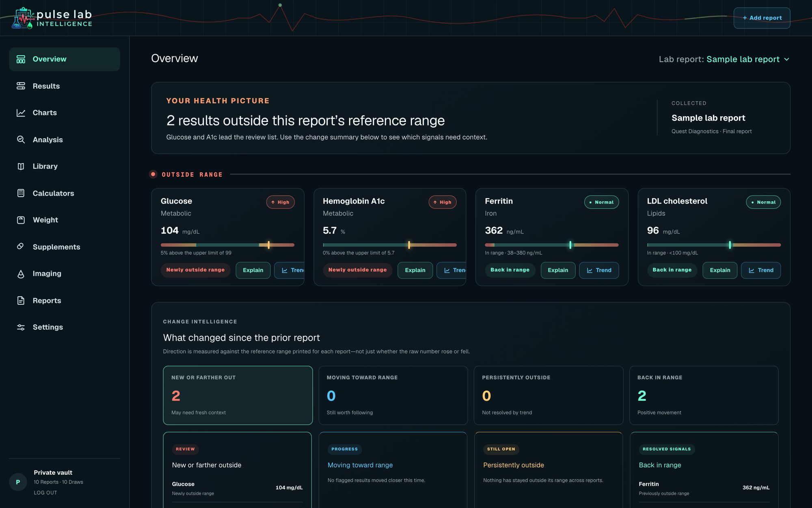
Task: Navigate to Analysis
Action: click(x=65, y=139)
